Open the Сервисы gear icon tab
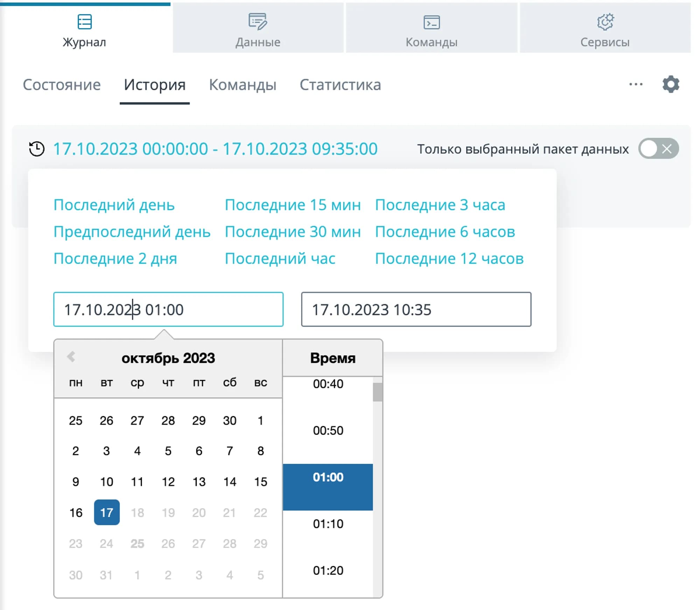The width and height of the screenshot is (700, 610). tap(605, 22)
